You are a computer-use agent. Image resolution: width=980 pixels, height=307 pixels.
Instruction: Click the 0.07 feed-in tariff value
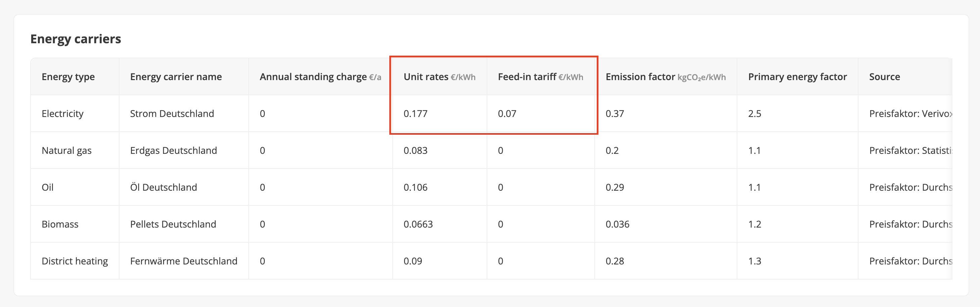507,114
